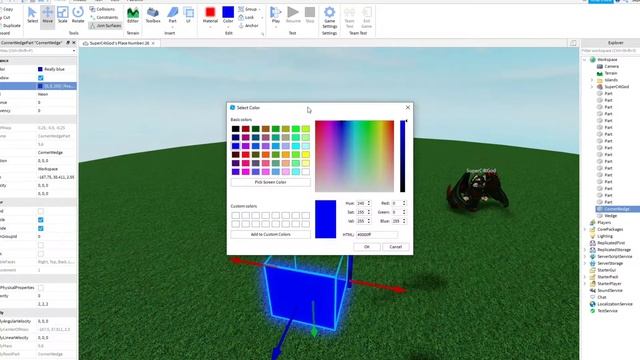This screenshot has width=640, height=360.
Task: Expand the Islands folder
Action: [x=592, y=80]
